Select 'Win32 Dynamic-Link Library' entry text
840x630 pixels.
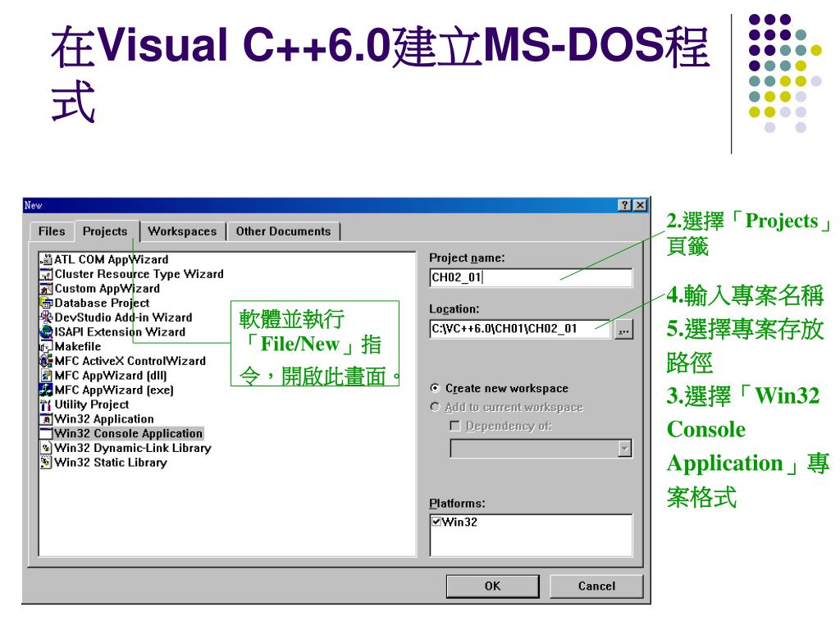133,448
